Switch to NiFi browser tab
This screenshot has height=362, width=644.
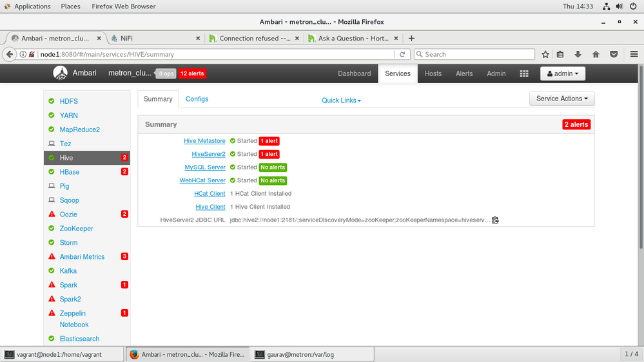[155, 38]
